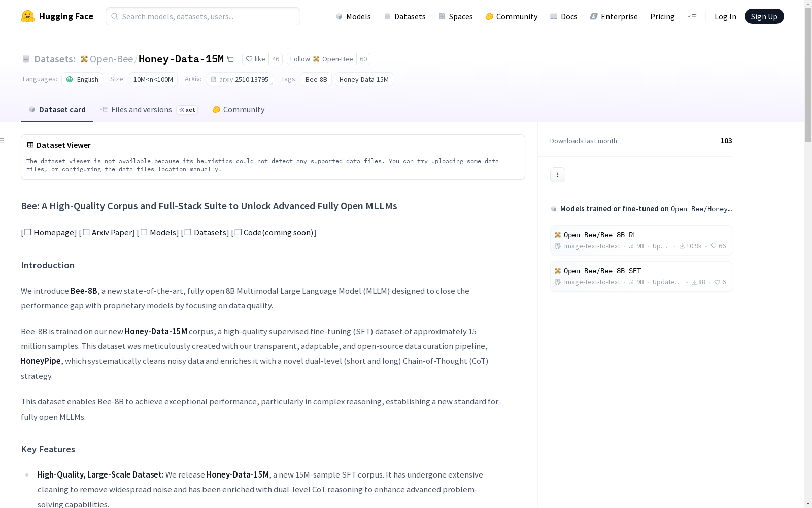The height and width of the screenshot is (508, 812).
Task: Open the Models link in dataset card
Action: (x=158, y=233)
